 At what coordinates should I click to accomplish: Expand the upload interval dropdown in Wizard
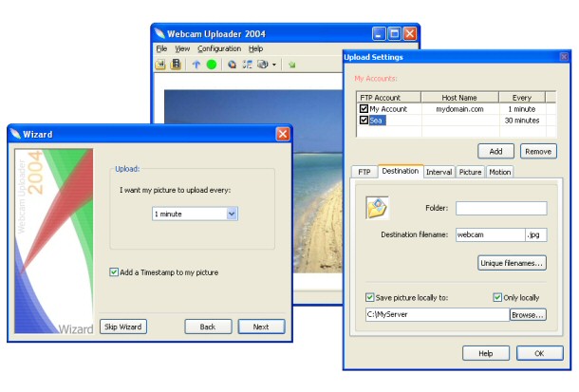tap(232, 215)
